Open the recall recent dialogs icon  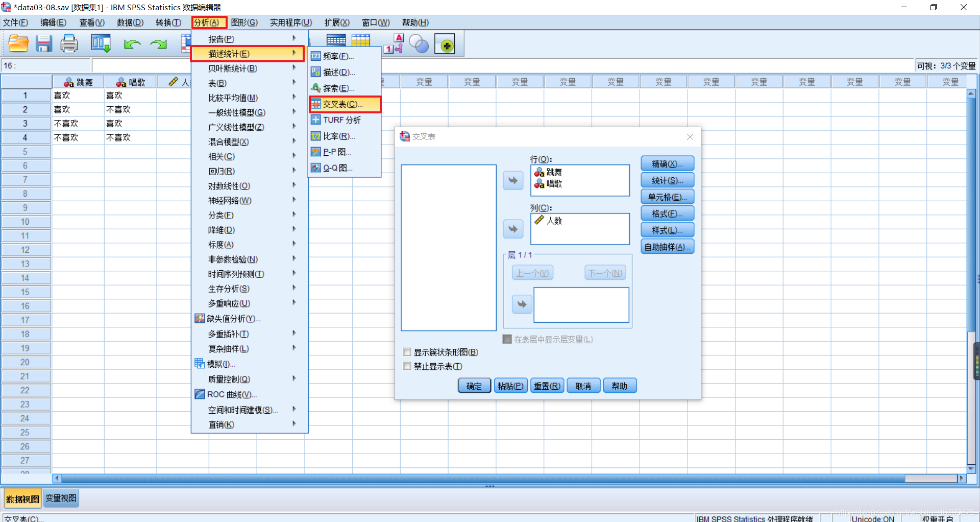coord(101,44)
